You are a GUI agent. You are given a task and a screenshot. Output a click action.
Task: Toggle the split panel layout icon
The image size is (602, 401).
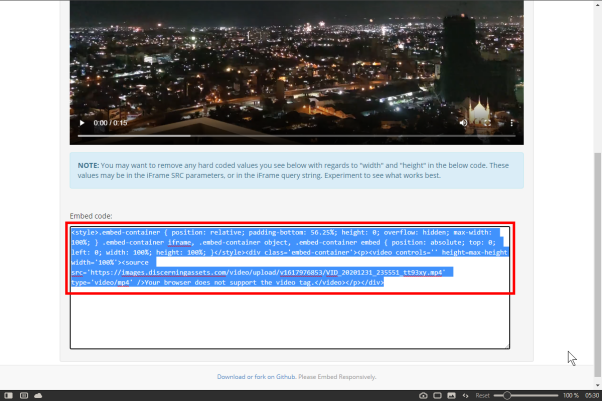pos(24,395)
